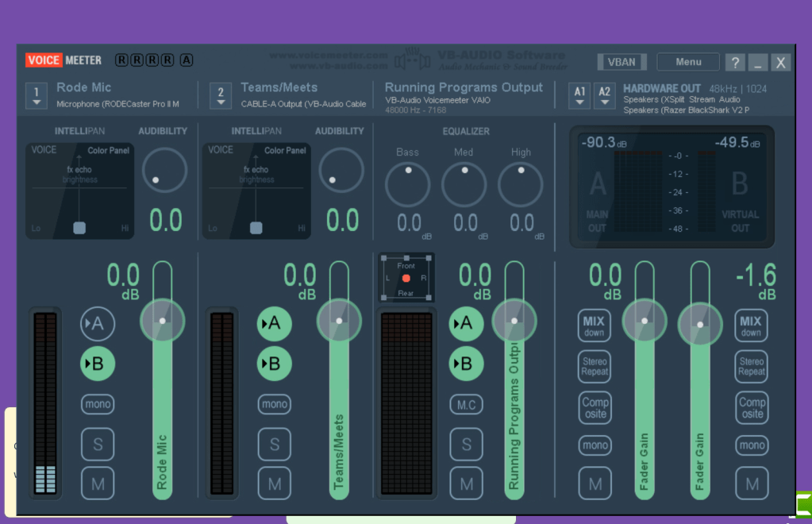Image resolution: width=812 pixels, height=524 pixels.
Task: Enable mono on the Teams/Meets strip
Action: (x=274, y=404)
